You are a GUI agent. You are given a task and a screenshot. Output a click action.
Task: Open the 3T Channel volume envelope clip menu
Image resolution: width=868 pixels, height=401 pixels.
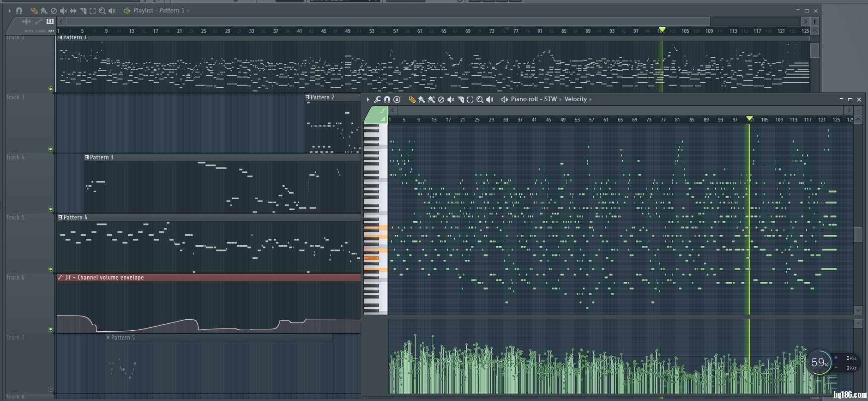(x=60, y=277)
